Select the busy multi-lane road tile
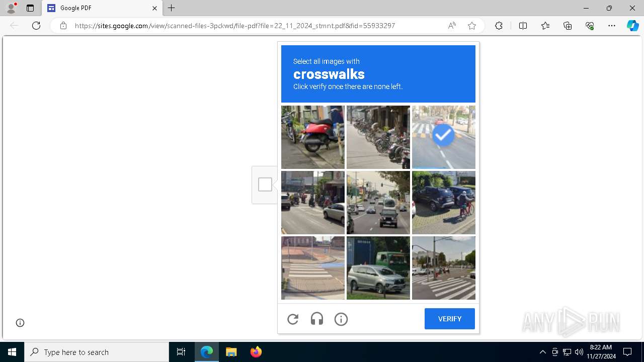Screen dimensions: 644x362 tap(378, 203)
